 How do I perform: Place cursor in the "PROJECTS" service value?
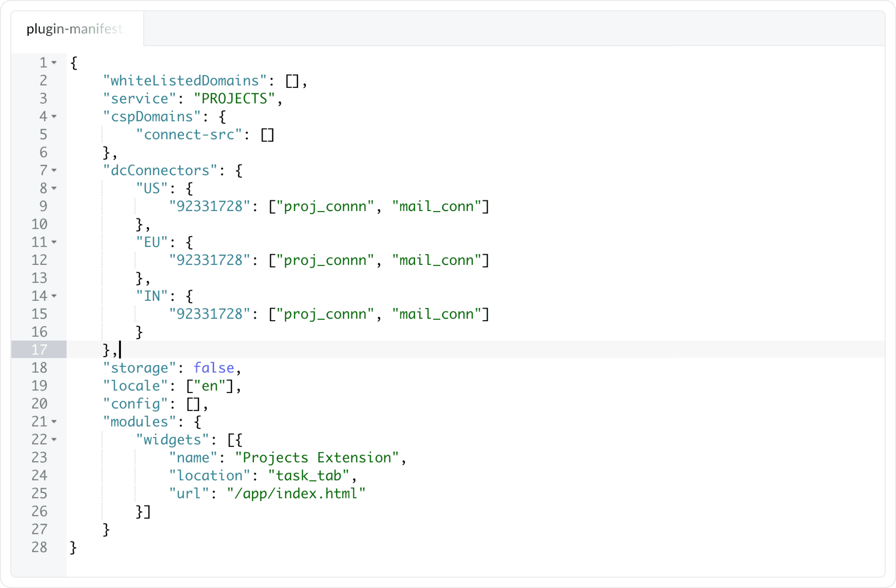pyautogui.click(x=234, y=99)
